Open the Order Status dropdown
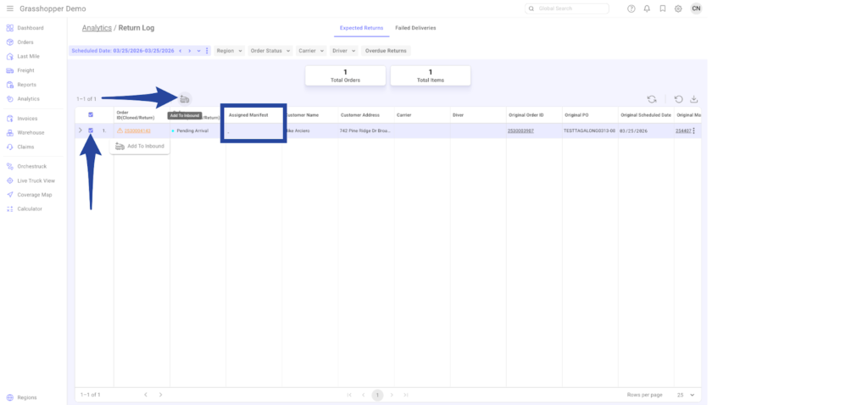 pos(270,51)
